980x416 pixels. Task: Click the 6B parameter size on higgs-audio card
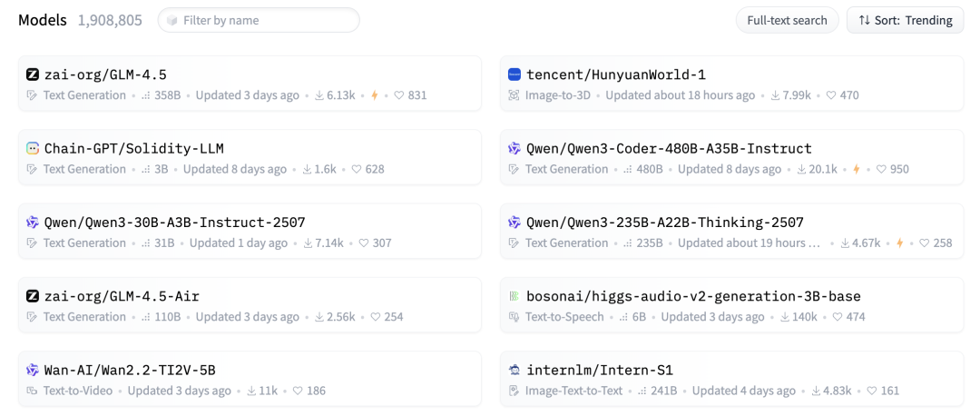(640, 317)
